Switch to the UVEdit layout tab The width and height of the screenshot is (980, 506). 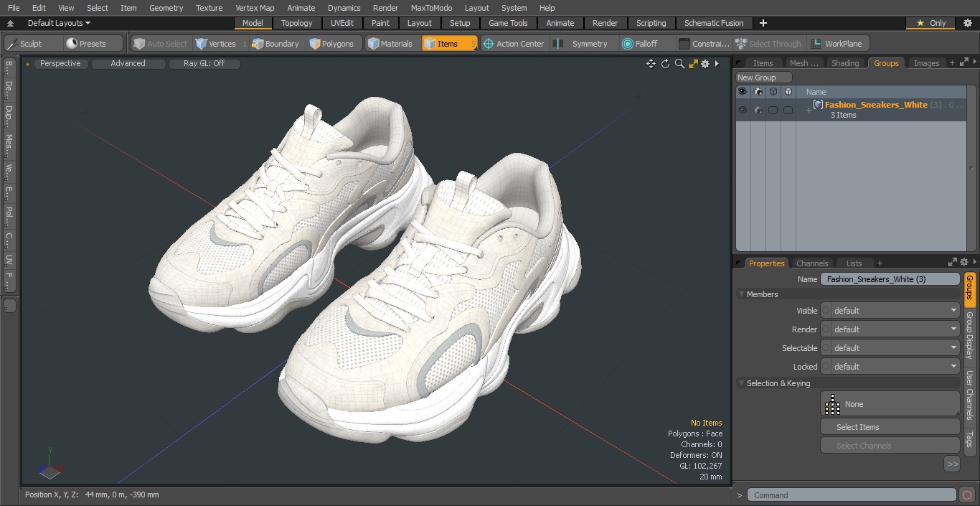(x=342, y=23)
